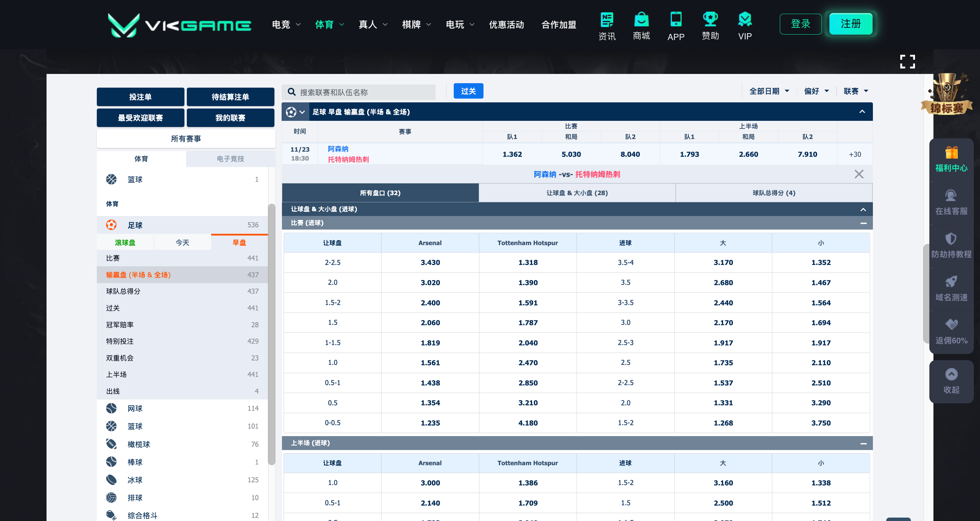Click the search leagues and teams field
980x521 pixels.
359,92
